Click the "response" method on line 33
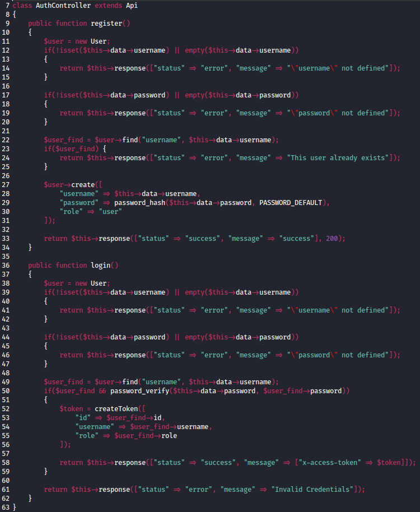Image resolution: width=420 pixels, height=512 pixels. click(x=114, y=239)
